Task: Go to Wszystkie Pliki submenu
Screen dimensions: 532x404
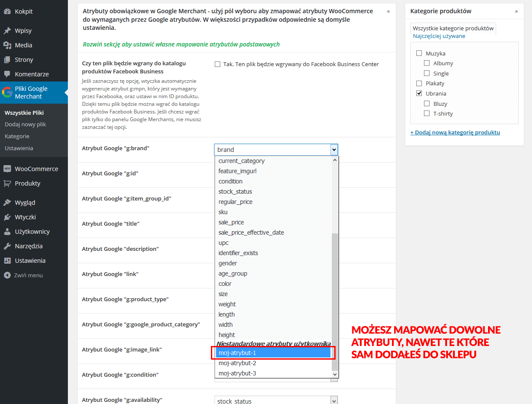Action: [x=24, y=113]
